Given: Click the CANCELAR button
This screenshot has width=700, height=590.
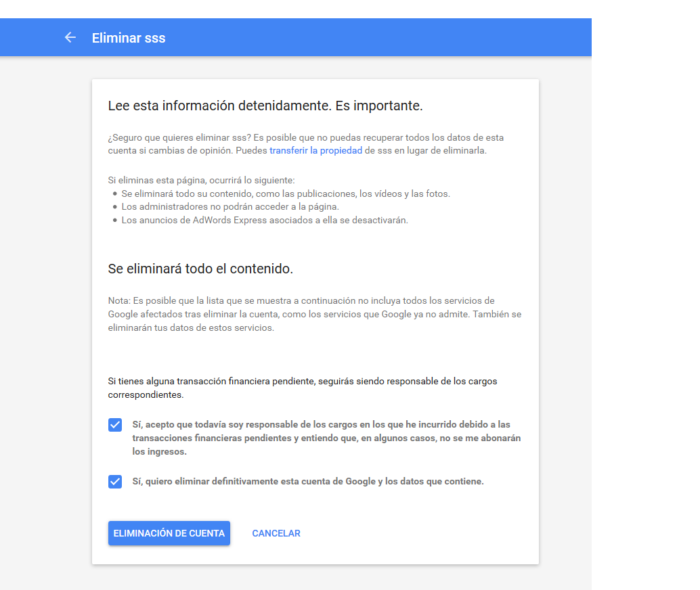Looking at the screenshot, I should click(276, 533).
